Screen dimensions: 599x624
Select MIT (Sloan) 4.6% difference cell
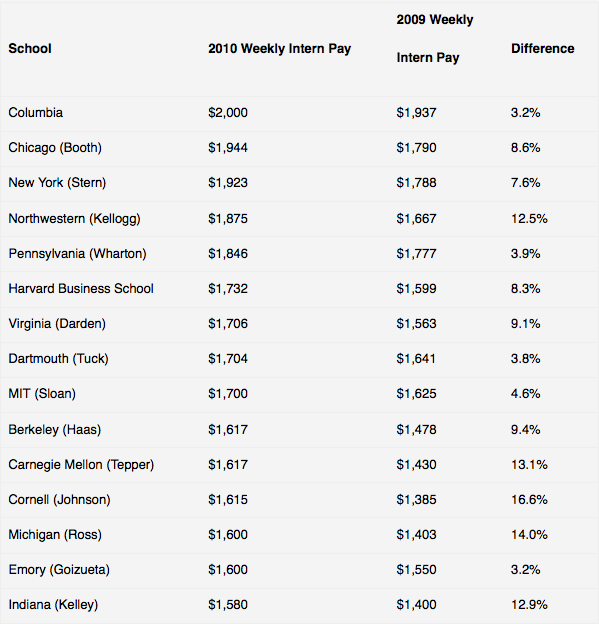pos(525,394)
